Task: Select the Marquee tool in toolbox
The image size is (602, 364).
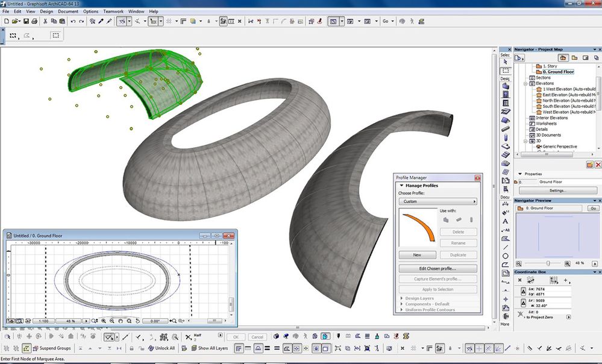Action: pos(506,71)
